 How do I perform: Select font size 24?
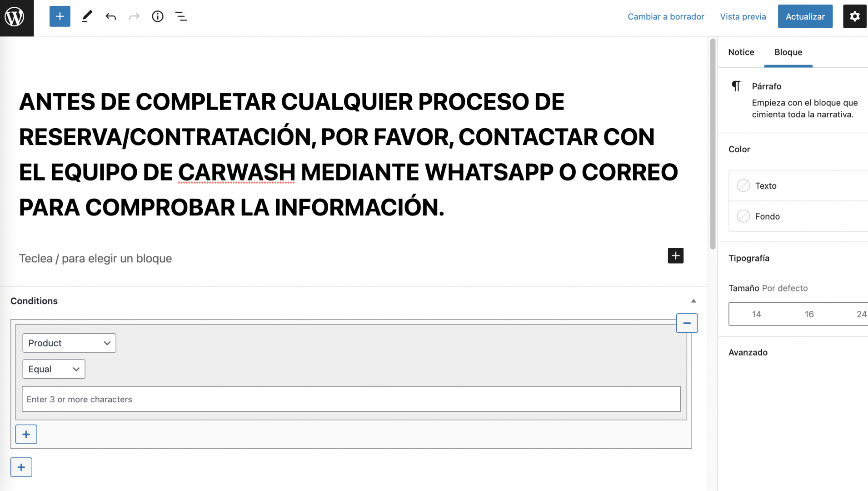tap(861, 314)
